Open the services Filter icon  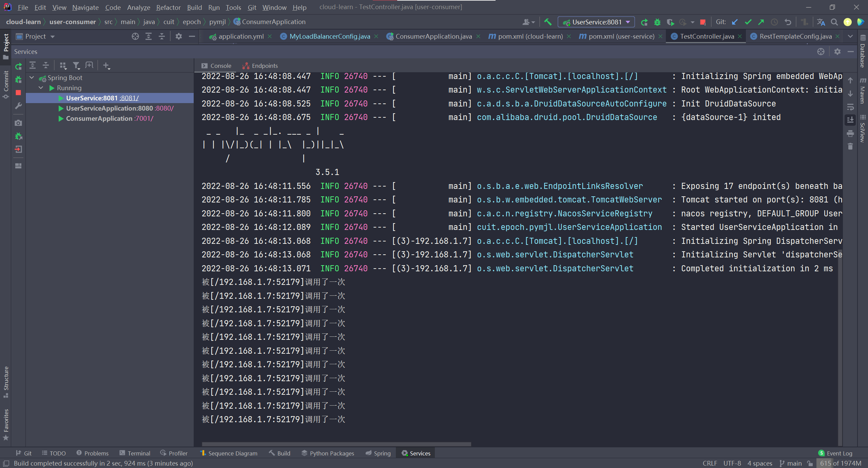(x=76, y=65)
